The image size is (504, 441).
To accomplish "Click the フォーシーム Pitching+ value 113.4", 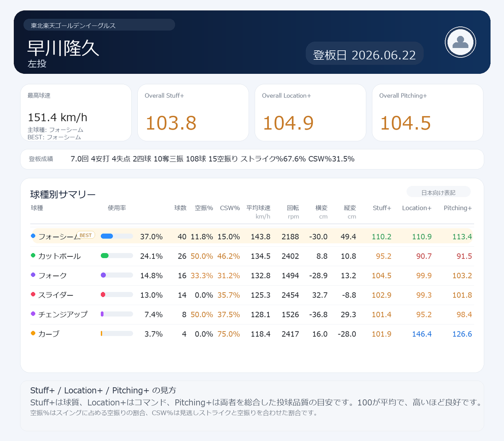I will click(x=462, y=237).
